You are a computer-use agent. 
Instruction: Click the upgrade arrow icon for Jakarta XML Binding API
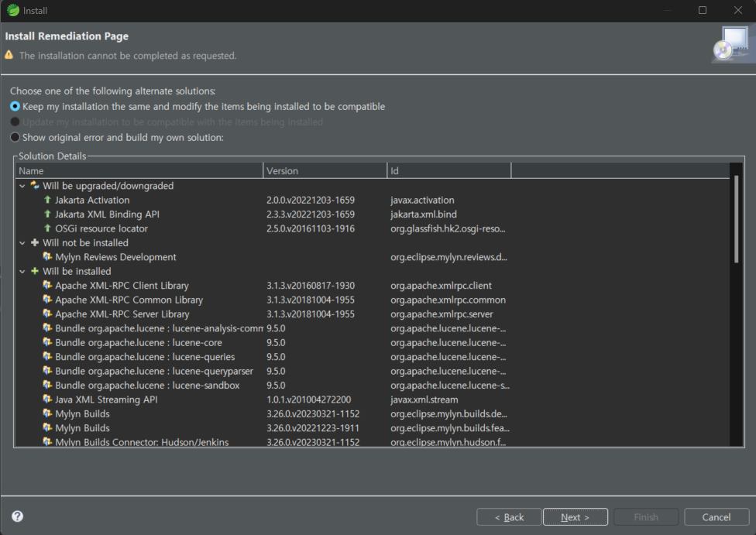coord(47,214)
